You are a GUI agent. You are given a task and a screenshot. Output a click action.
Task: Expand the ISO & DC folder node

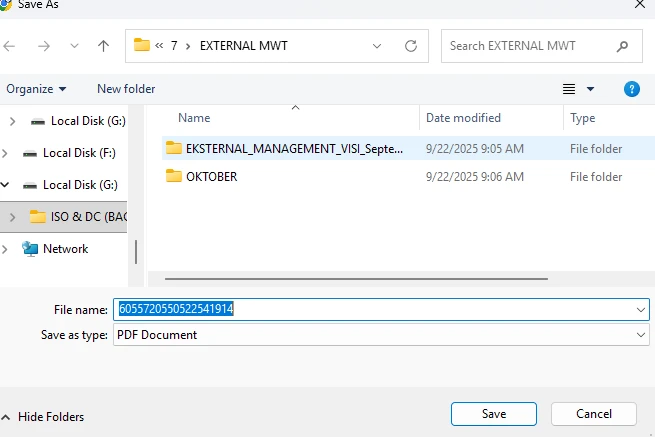click(13, 217)
